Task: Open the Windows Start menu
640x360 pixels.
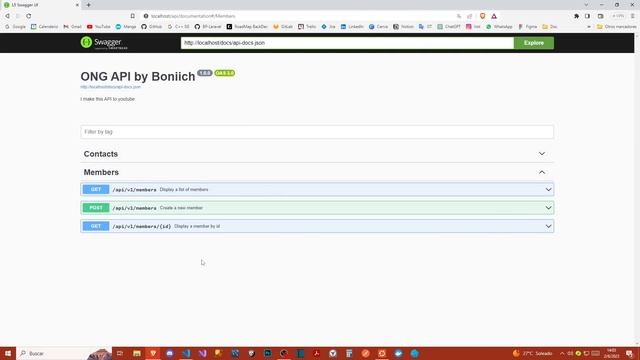Action: click(8, 353)
